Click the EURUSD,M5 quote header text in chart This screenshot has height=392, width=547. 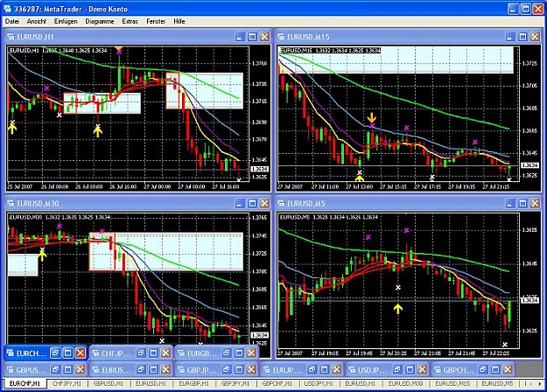coord(330,217)
